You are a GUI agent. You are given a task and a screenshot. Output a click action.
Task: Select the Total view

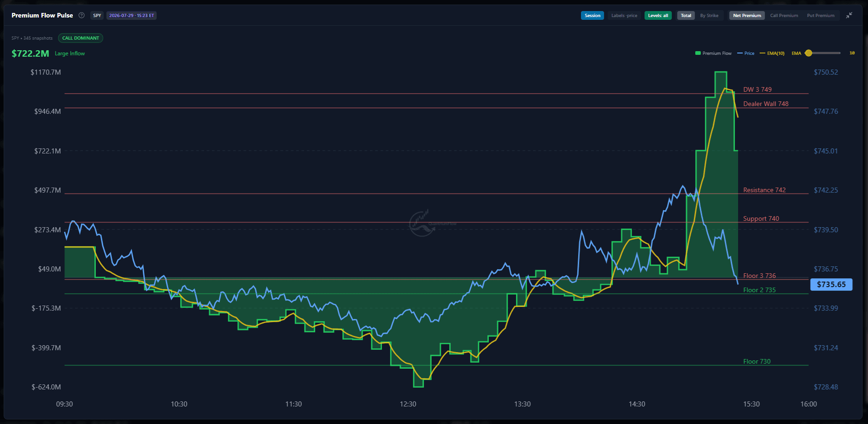click(686, 16)
